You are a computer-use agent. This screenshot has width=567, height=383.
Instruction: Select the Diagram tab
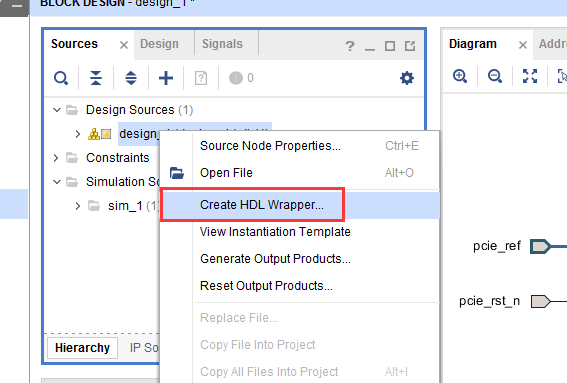coord(473,44)
